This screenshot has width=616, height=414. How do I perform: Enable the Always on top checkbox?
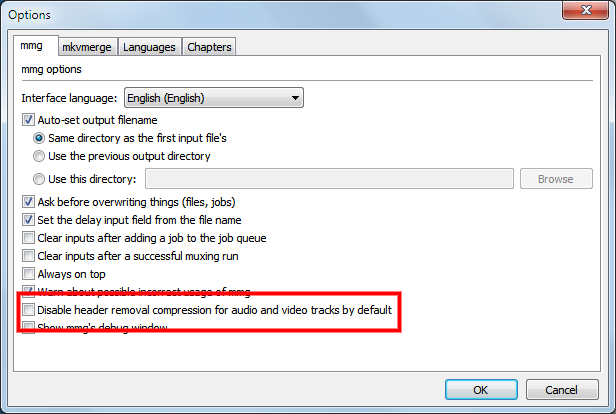(28, 274)
